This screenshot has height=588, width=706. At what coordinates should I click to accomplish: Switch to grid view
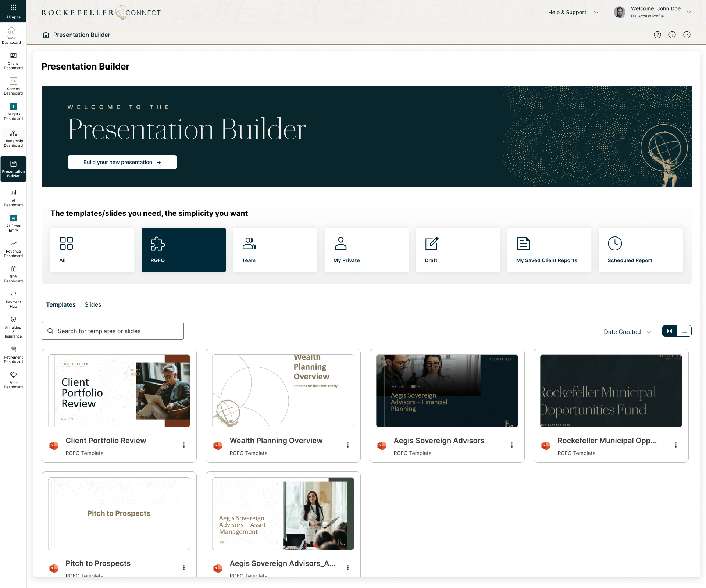point(670,331)
